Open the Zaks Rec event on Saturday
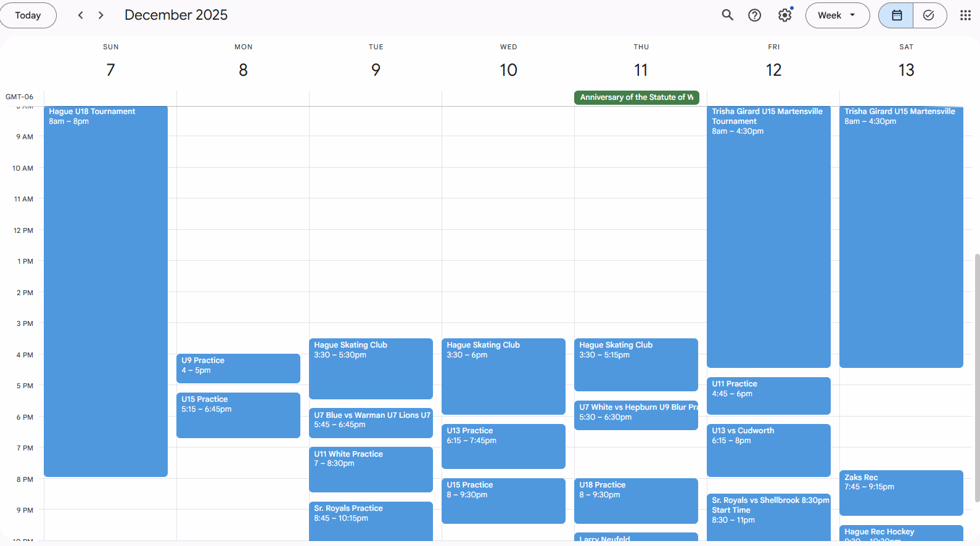The height and width of the screenshot is (546, 980). (x=901, y=492)
